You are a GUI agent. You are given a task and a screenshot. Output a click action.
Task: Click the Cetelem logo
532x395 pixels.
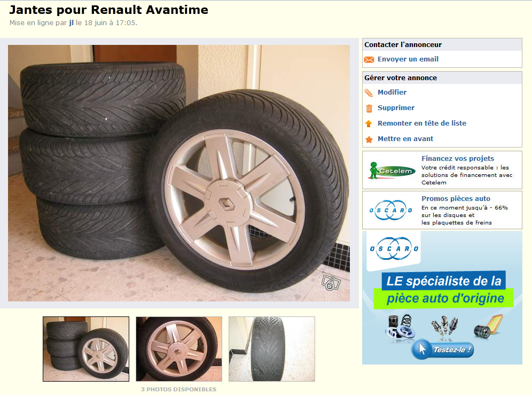tap(392, 170)
